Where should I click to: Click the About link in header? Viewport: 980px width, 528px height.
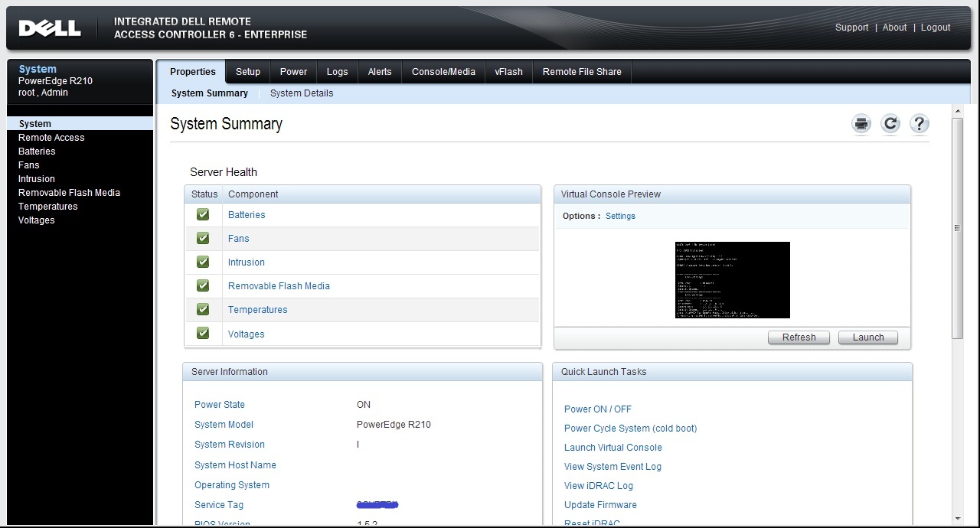(894, 28)
